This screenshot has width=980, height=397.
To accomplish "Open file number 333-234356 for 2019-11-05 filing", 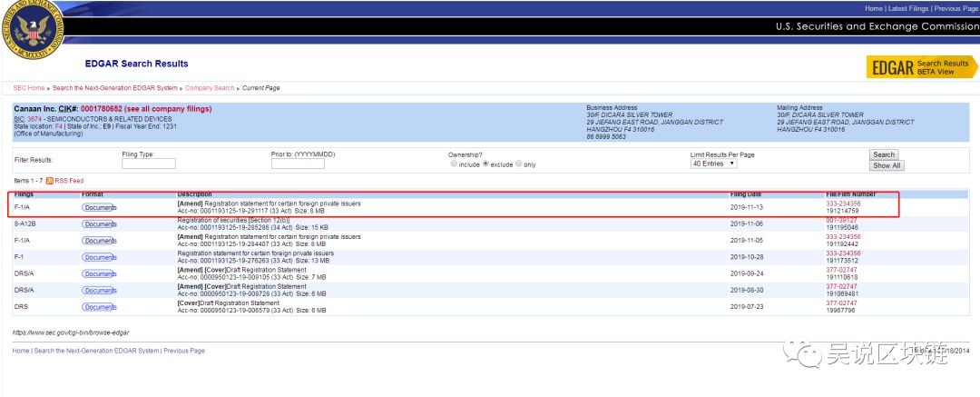I will click(843, 237).
